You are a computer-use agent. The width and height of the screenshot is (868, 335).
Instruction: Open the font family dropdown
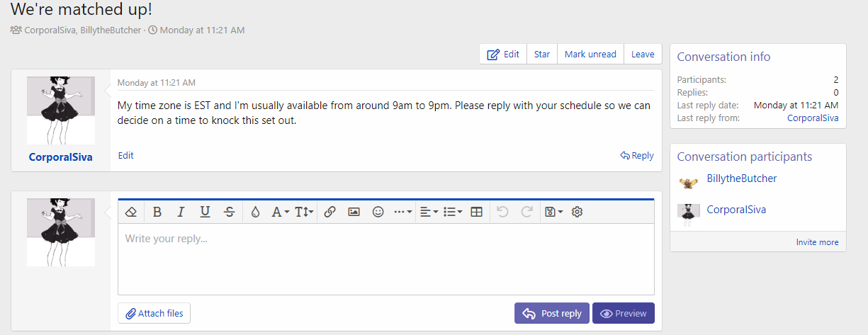pos(280,212)
